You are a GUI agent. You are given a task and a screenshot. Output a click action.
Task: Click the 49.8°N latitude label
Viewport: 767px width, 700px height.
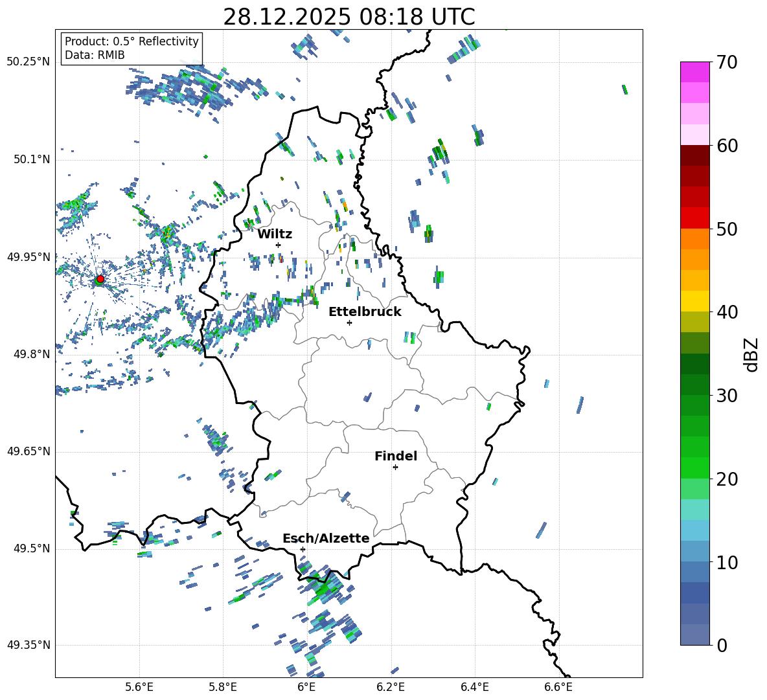[x=32, y=354]
